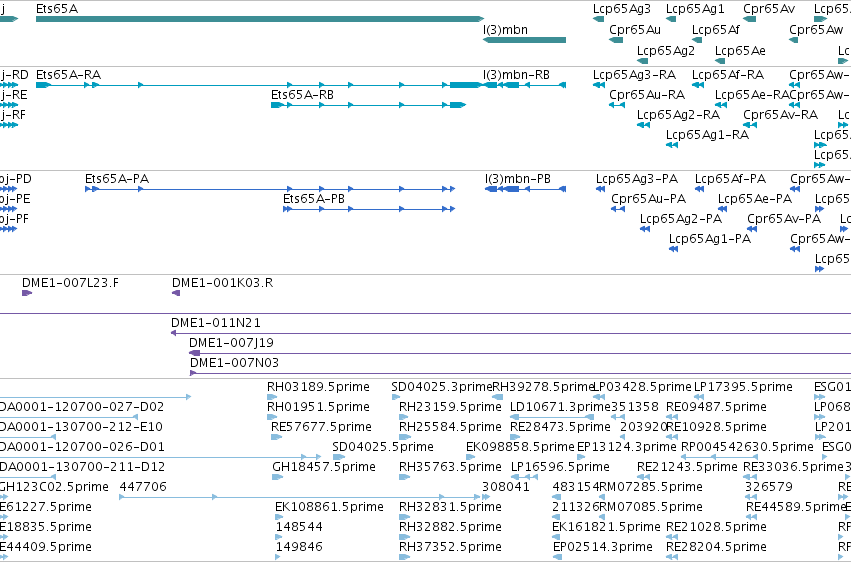Click the DME1-011N21 BAC clone

511,333
